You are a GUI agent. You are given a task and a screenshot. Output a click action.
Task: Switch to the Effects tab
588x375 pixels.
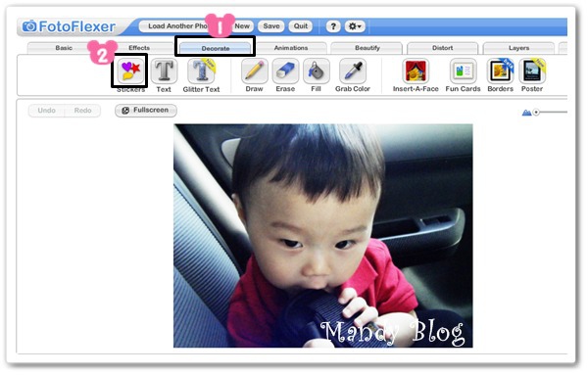click(x=139, y=48)
